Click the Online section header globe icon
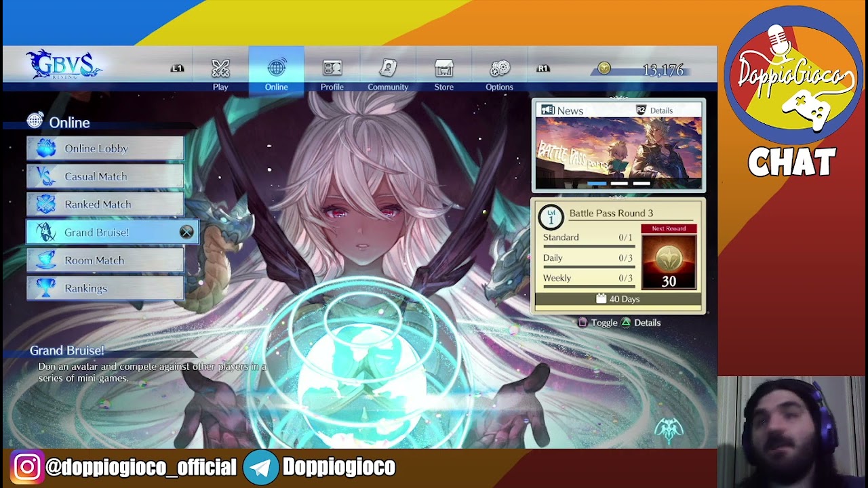This screenshot has width=868, height=488. [x=35, y=121]
